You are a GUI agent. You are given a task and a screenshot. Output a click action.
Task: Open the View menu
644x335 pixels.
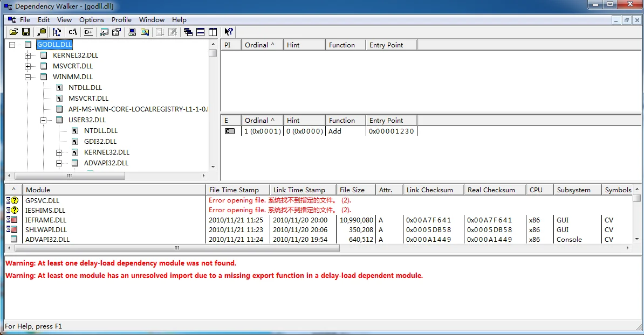point(65,20)
